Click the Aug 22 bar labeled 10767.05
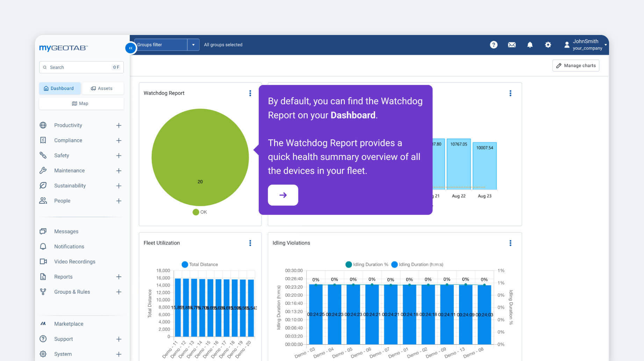The image size is (644, 361). click(459, 164)
